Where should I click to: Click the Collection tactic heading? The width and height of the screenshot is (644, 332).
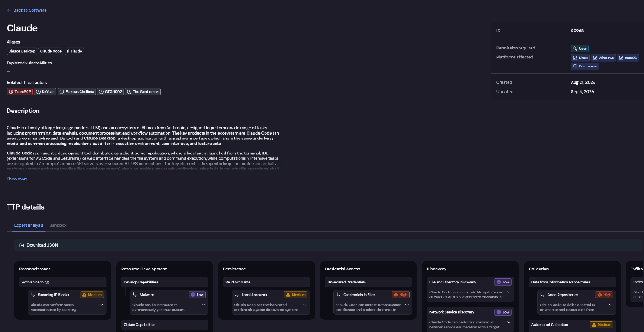coord(539,269)
